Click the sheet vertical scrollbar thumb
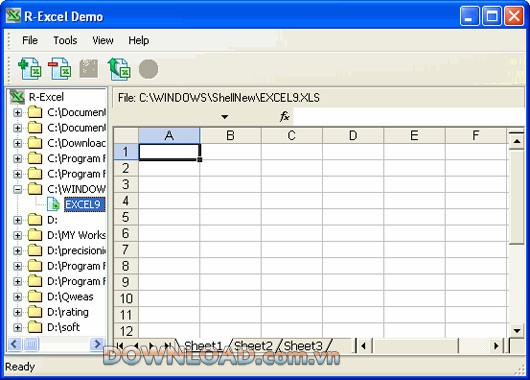The image size is (530, 380). 516,196
